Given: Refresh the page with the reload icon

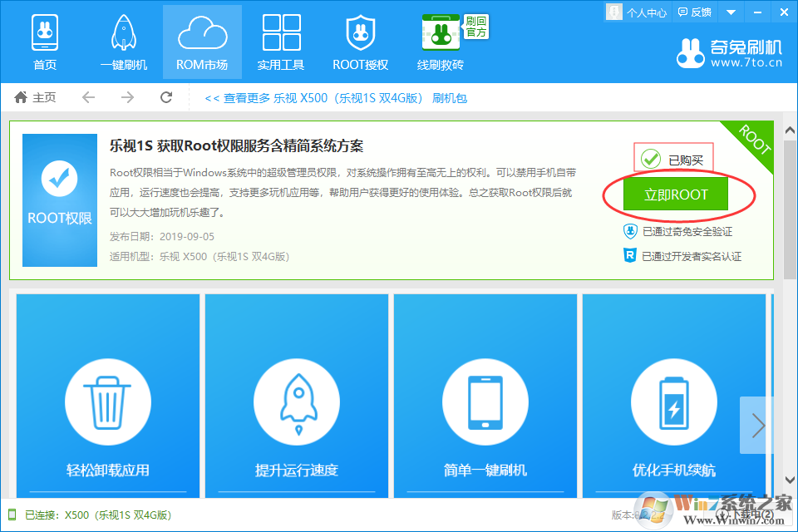Looking at the screenshot, I should 166,96.
